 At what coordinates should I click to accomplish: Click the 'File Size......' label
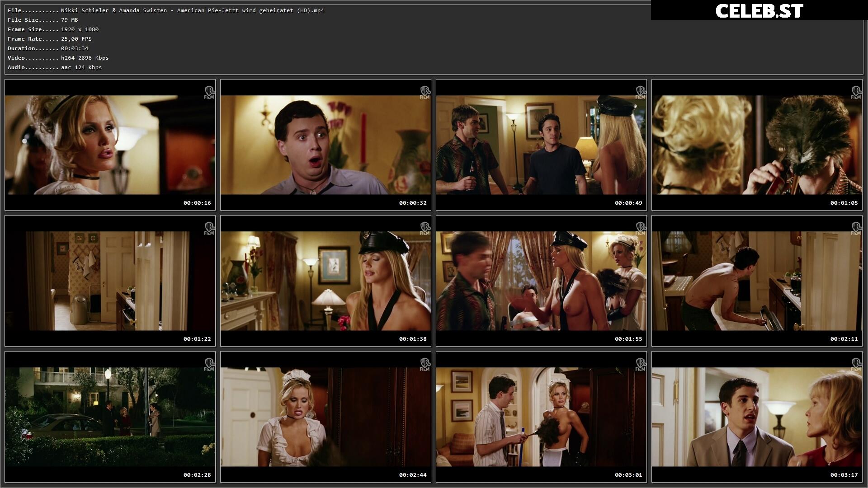coord(33,20)
